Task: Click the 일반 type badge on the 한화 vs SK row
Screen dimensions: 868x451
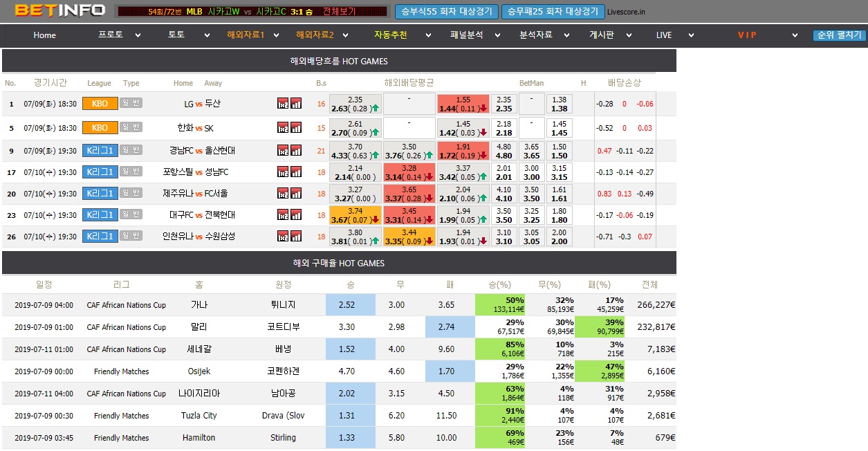Action: pos(130,127)
